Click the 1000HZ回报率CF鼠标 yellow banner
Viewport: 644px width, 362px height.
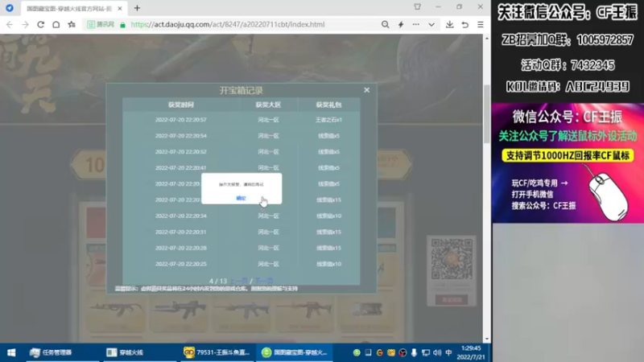[x=568, y=155]
